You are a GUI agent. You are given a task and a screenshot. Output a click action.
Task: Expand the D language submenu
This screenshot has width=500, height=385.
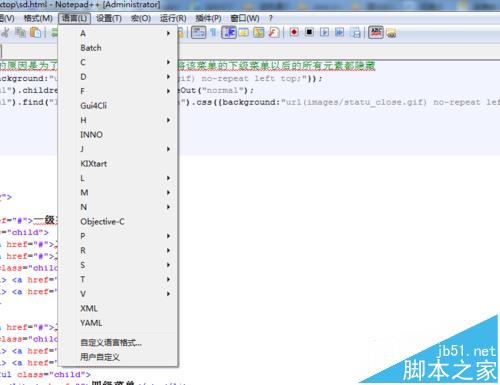point(118,77)
